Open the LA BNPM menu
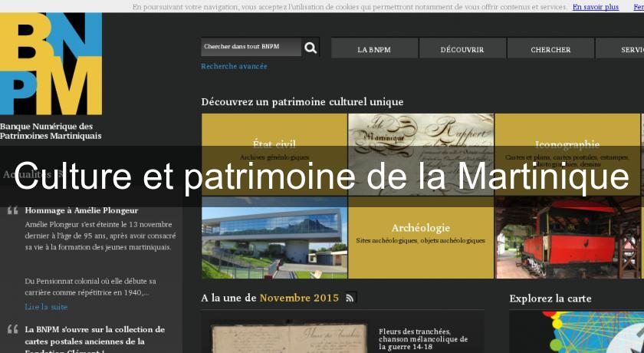 point(374,49)
